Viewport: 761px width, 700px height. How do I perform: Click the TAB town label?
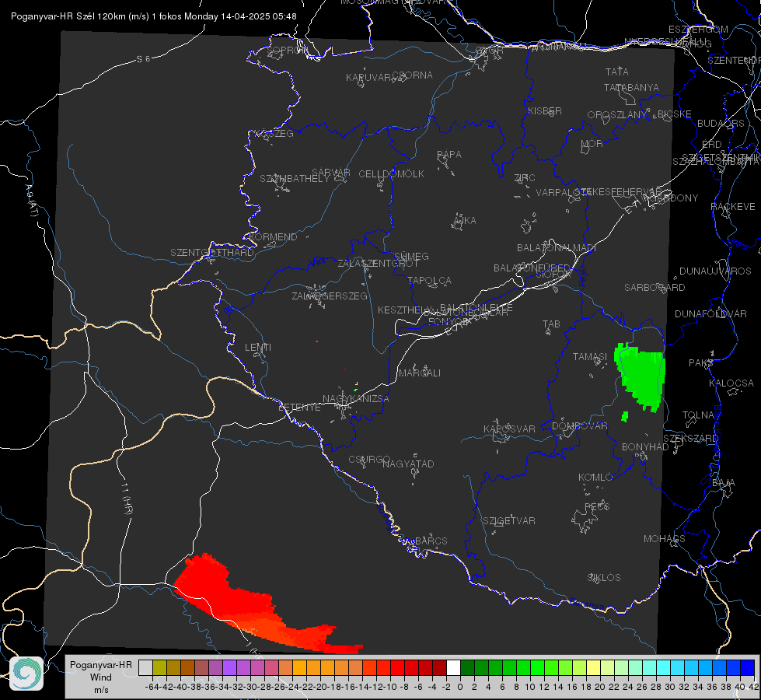click(551, 324)
